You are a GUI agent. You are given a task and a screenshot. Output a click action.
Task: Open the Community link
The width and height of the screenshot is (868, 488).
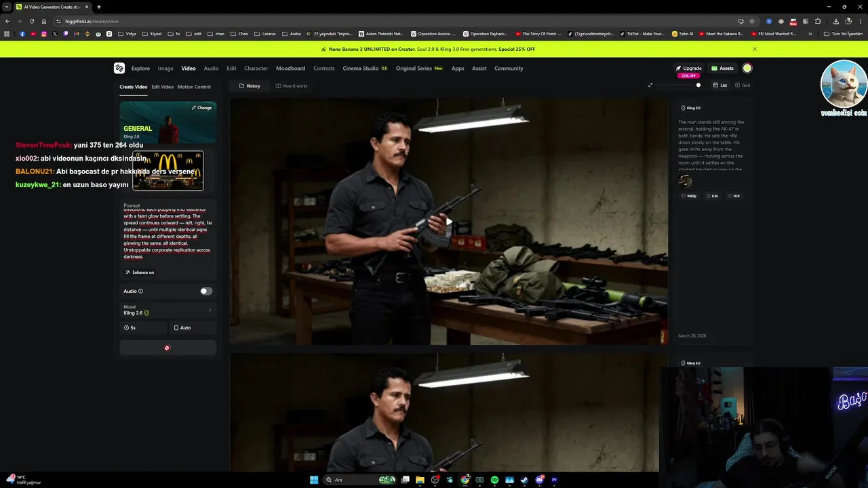(x=509, y=68)
